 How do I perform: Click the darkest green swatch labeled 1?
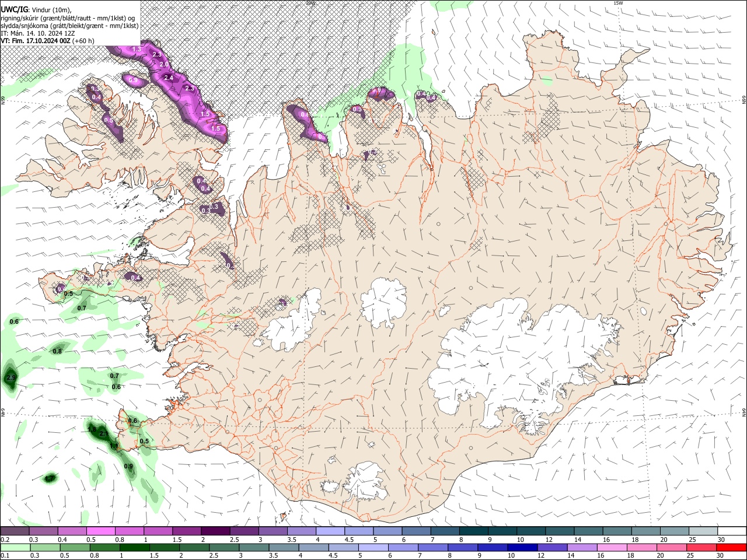point(135,547)
